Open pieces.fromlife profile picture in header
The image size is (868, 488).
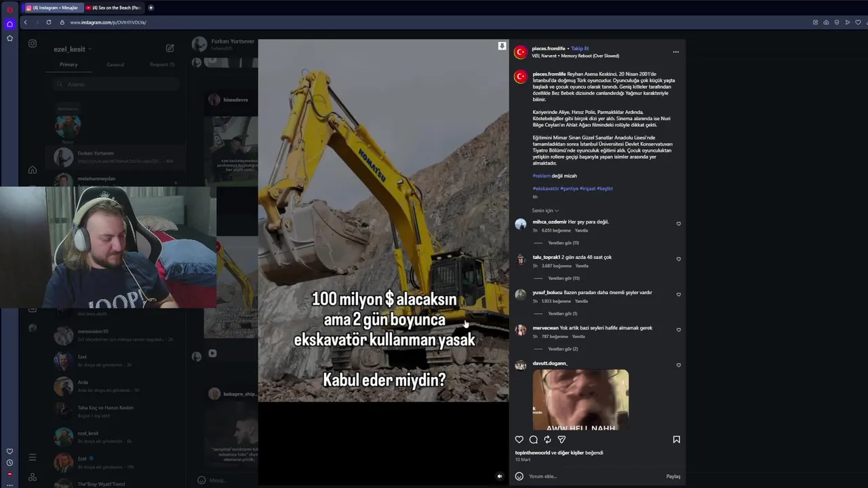(x=521, y=52)
